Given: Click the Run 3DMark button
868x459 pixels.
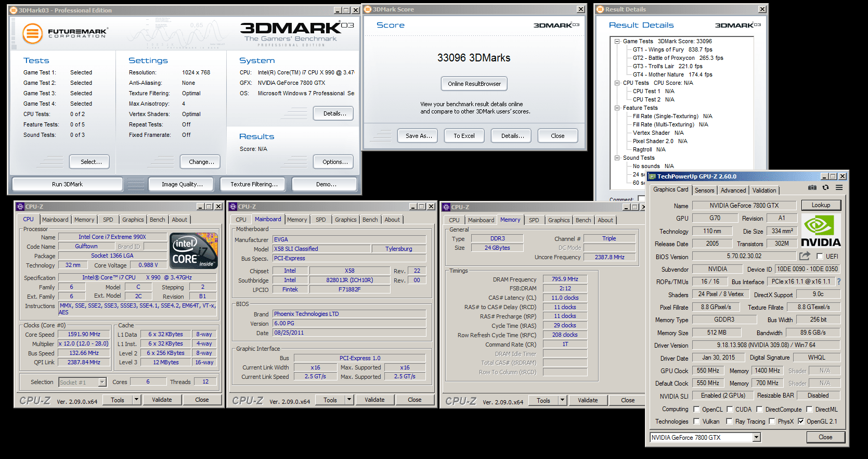Looking at the screenshot, I should [68, 184].
